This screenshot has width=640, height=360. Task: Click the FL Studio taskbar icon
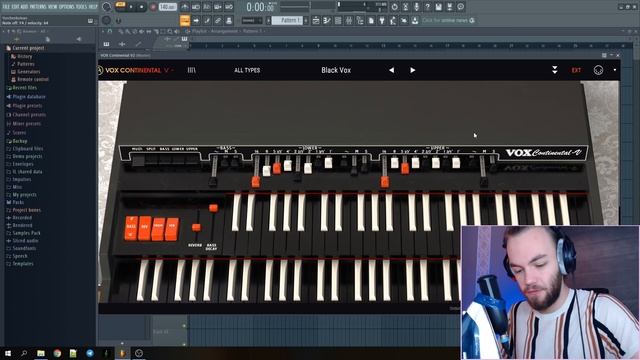pyautogui.click(x=122, y=353)
